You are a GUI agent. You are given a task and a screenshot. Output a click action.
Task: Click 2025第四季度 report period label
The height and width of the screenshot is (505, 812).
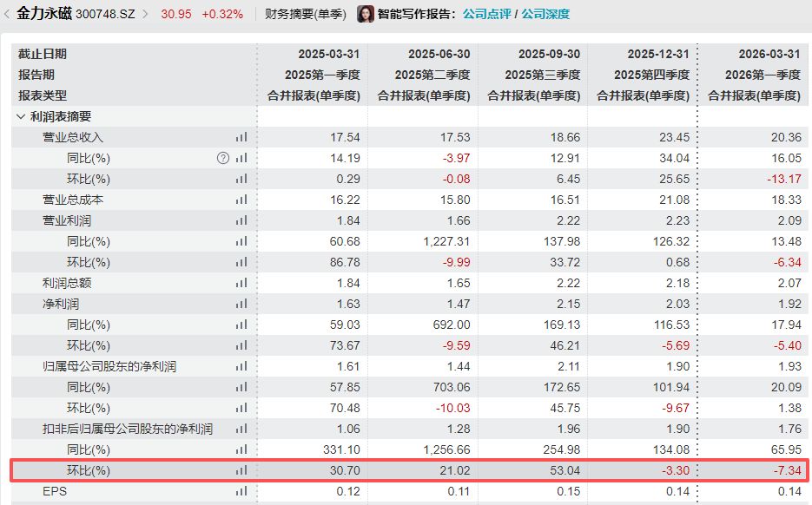click(652, 75)
